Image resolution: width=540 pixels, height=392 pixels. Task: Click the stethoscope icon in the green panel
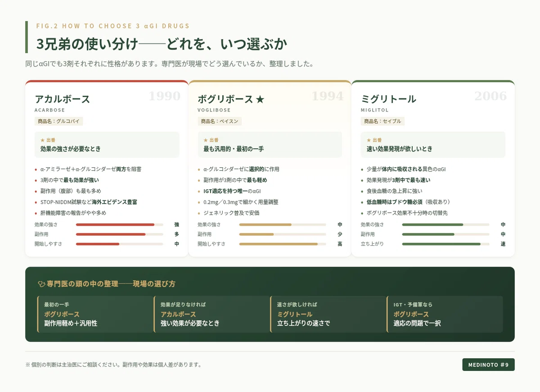pos(42,284)
